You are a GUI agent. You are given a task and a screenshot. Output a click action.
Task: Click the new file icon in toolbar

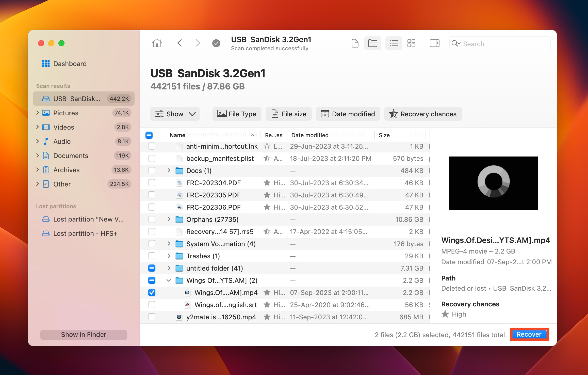(355, 43)
